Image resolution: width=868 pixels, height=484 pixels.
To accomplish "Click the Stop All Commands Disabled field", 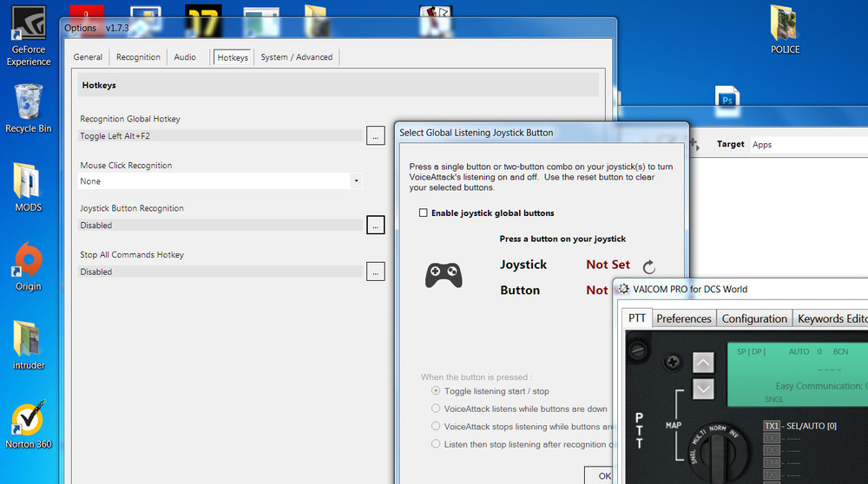I will (220, 271).
